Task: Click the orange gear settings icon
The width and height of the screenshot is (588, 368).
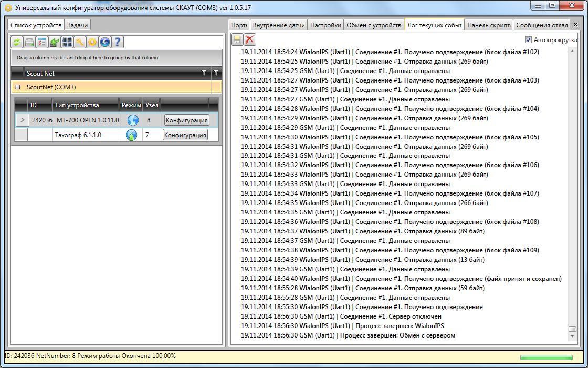Action: point(92,43)
